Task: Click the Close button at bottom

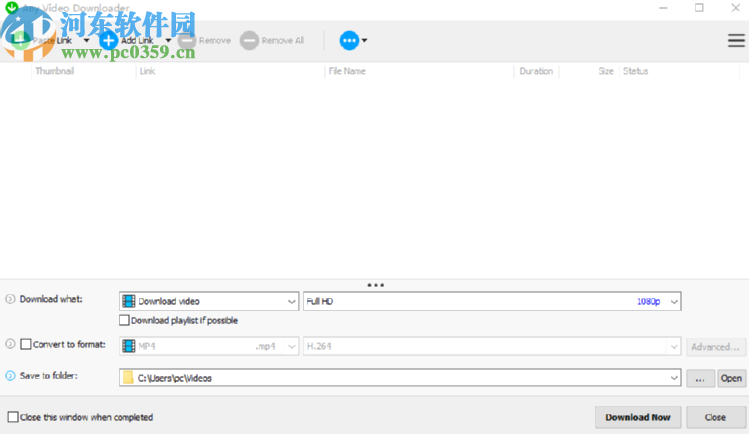Action: 715,417
